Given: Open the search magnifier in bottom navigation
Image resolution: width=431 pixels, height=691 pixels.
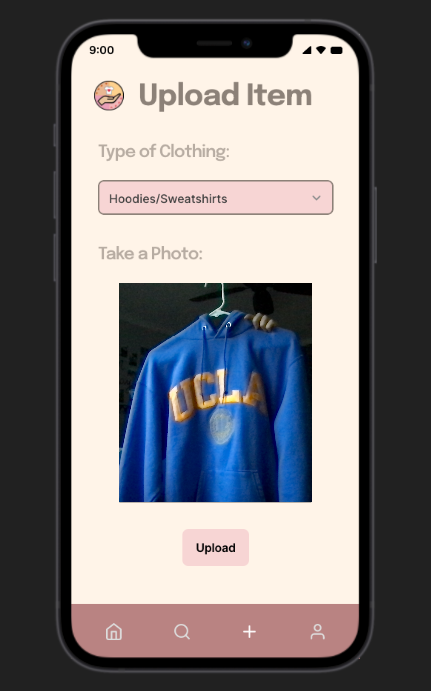Looking at the screenshot, I should click(x=182, y=632).
